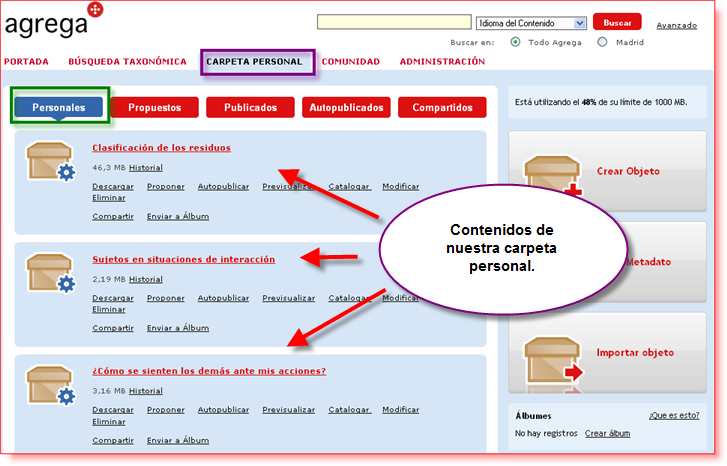
Task: Click the Importar objeto label
Action: 635,353
